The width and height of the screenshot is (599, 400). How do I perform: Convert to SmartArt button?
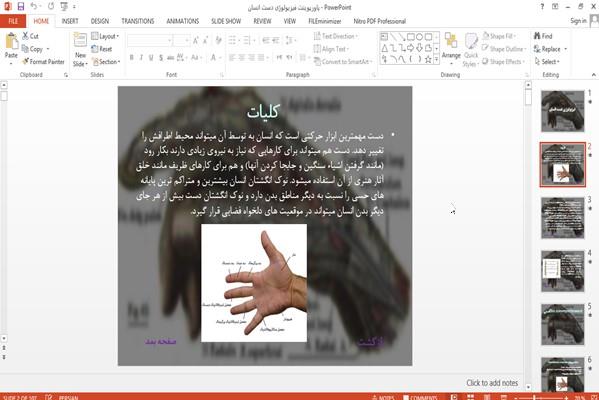(x=342, y=62)
